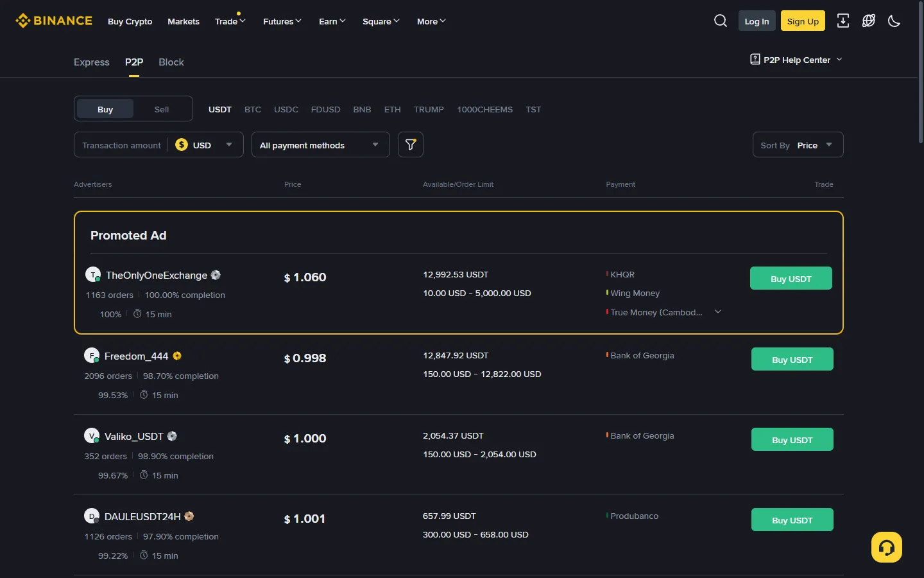Click the P2P Help Center book icon

[755, 59]
